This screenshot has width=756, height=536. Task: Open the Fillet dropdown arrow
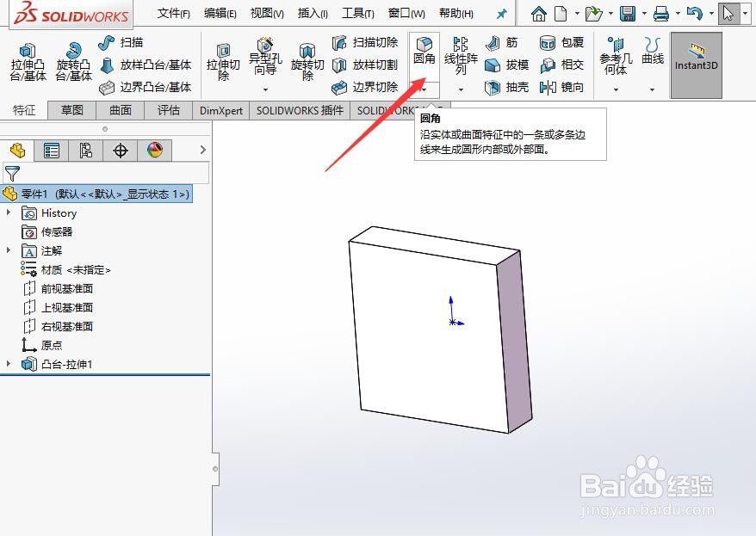tap(424, 89)
